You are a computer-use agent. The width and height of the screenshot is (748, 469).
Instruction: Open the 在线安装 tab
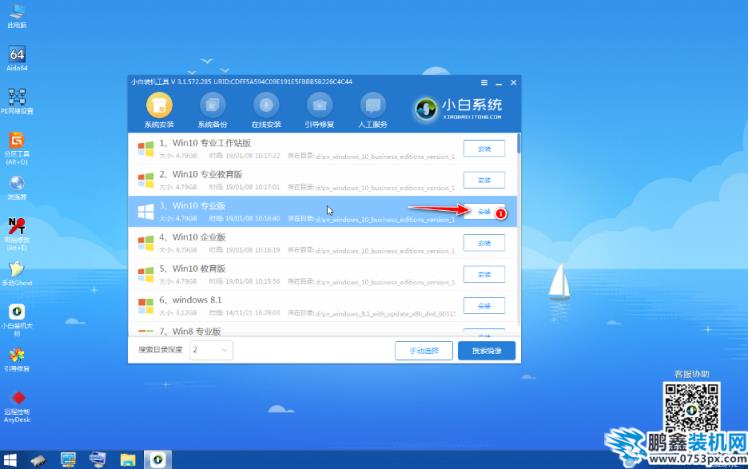(266, 111)
